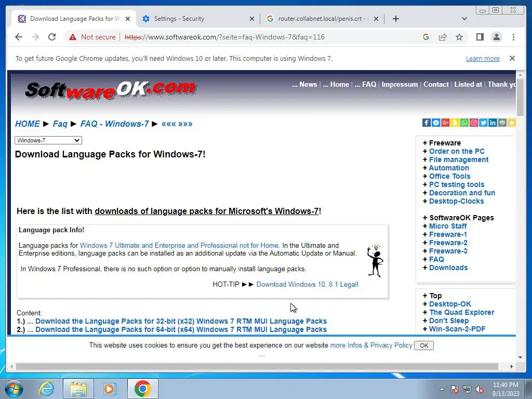
Task: Open Contact in site header
Action: coord(436,84)
